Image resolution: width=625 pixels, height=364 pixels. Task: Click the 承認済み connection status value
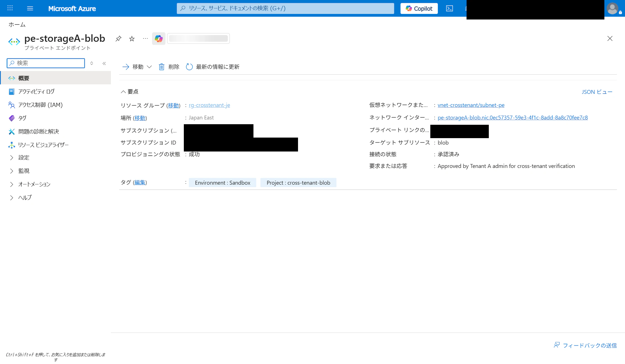click(448, 154)
